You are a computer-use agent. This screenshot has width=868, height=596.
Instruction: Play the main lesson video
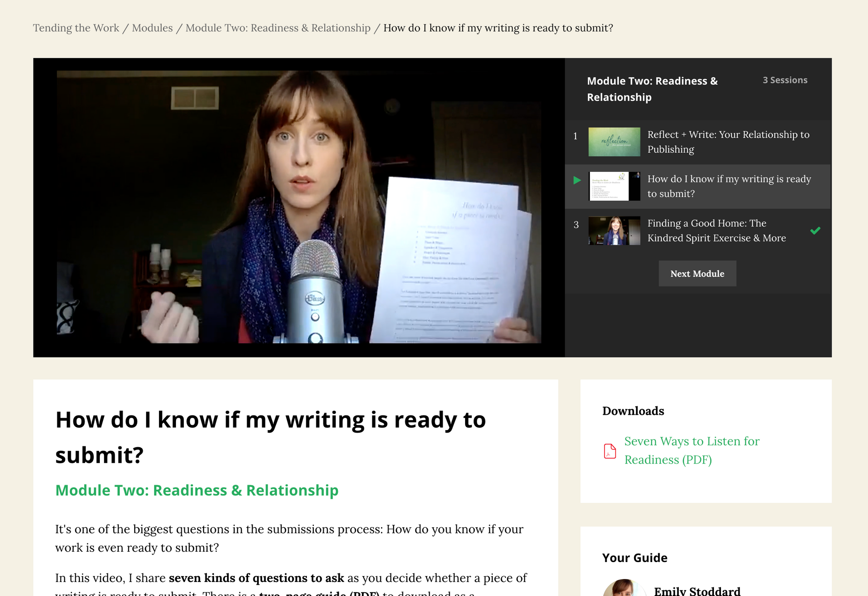coord(299,207)
